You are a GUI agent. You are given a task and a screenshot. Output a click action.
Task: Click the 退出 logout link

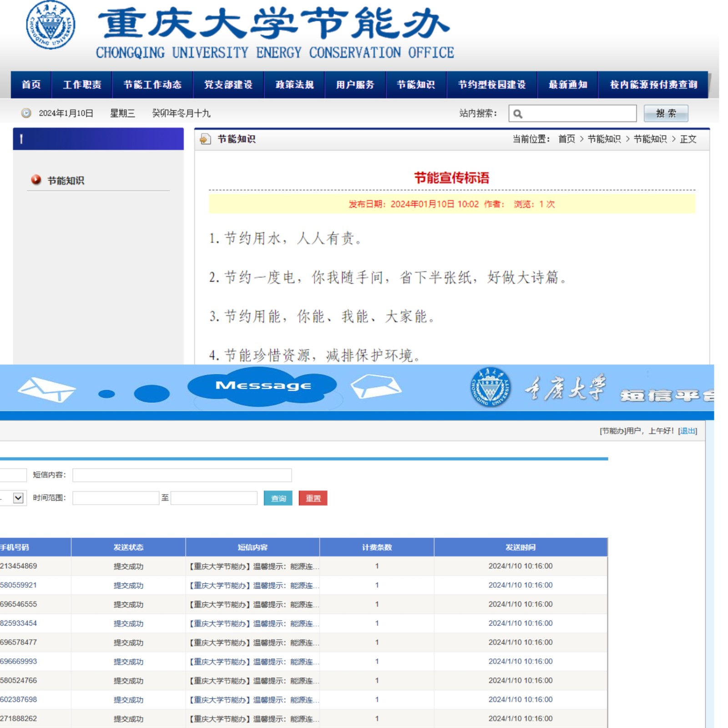[x=688, y=431]
